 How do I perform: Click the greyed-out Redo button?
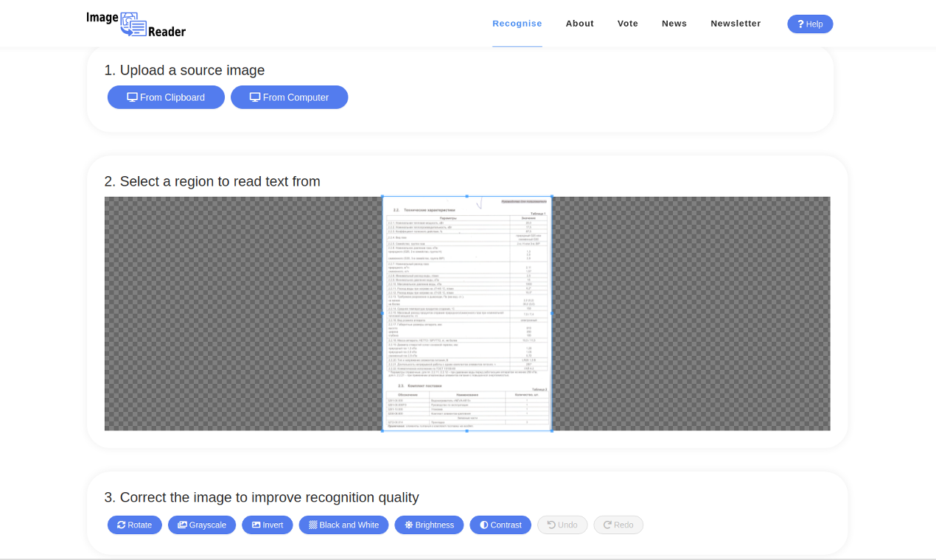[x=618, y=525]
